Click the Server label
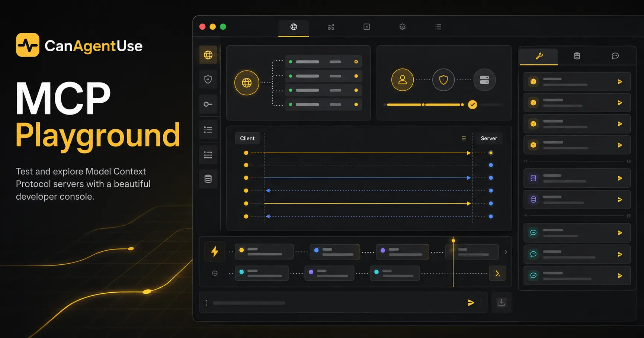Image resolution: width=644 pixels, height=338 pixels. (489, 138)
